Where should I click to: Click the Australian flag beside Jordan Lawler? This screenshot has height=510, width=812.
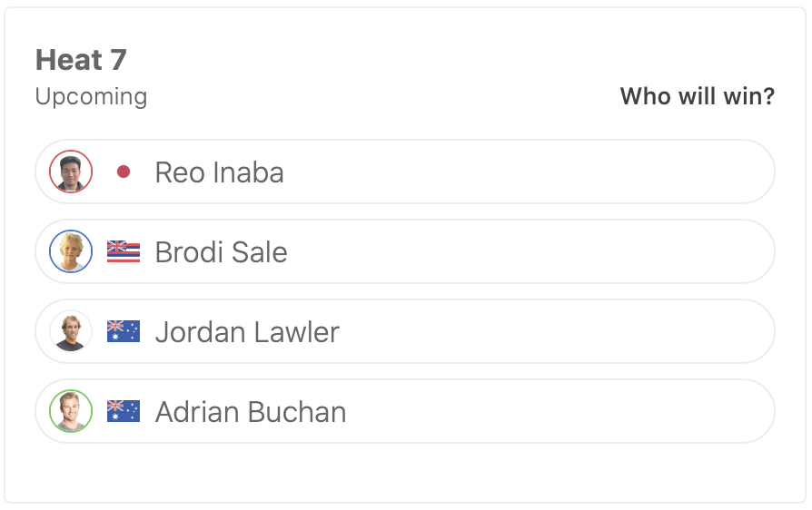click(x=124, y=331)
